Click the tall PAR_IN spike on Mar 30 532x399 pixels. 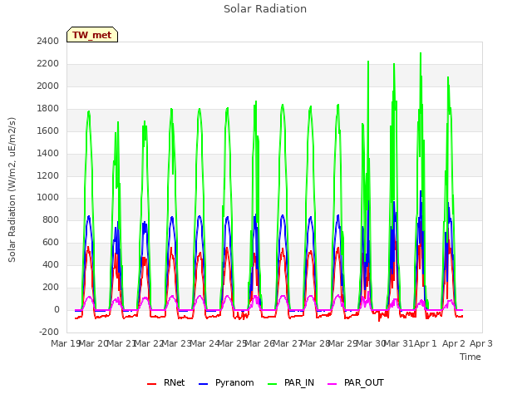368,62
